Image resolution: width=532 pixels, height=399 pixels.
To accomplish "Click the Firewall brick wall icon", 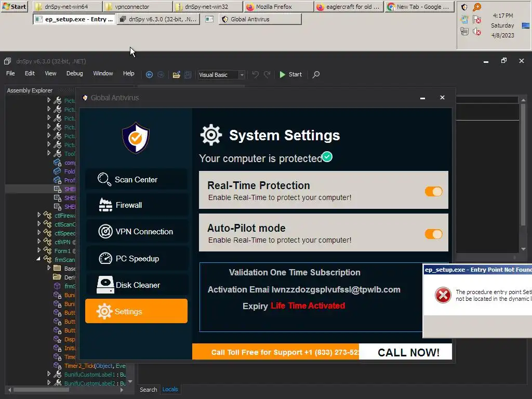I will coord(105,205).
